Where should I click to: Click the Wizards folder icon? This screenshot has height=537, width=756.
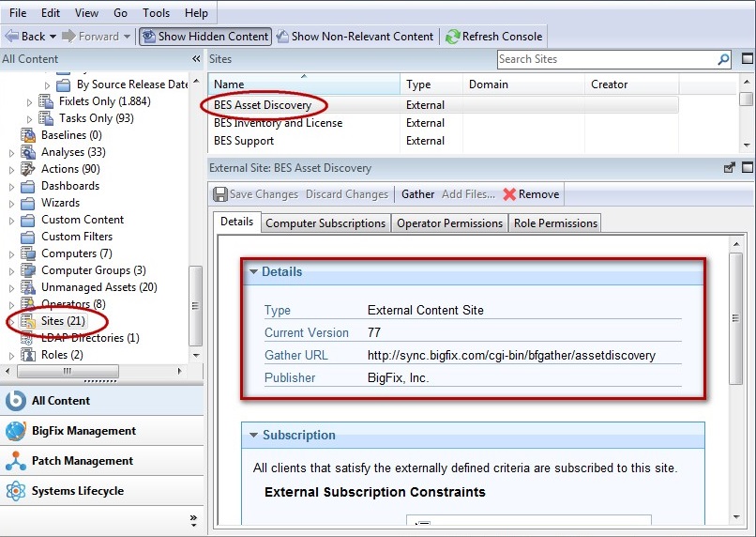pyautogui.click(x=28, y=203)
